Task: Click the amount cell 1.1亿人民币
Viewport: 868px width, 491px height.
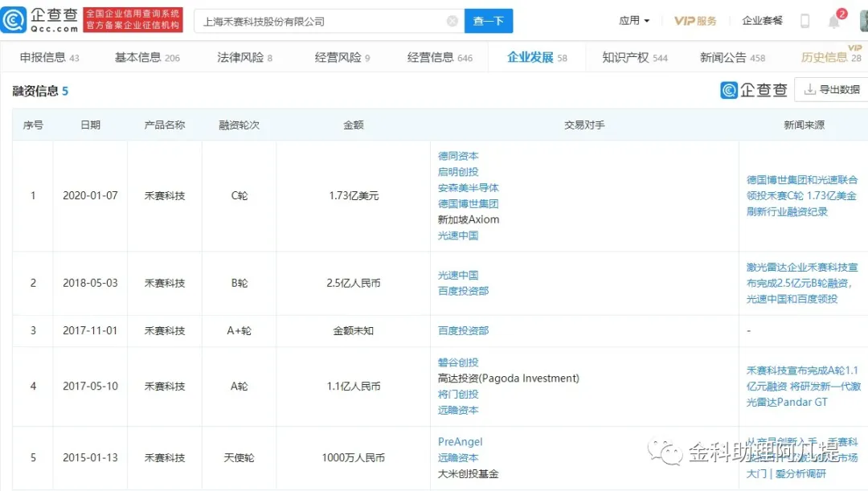Action: click(354, 386)
